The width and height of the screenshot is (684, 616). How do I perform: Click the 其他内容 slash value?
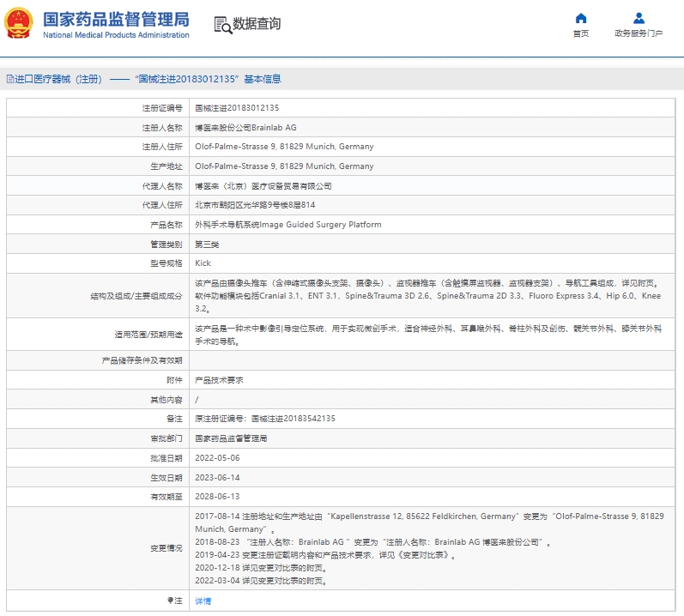(197, 399)
